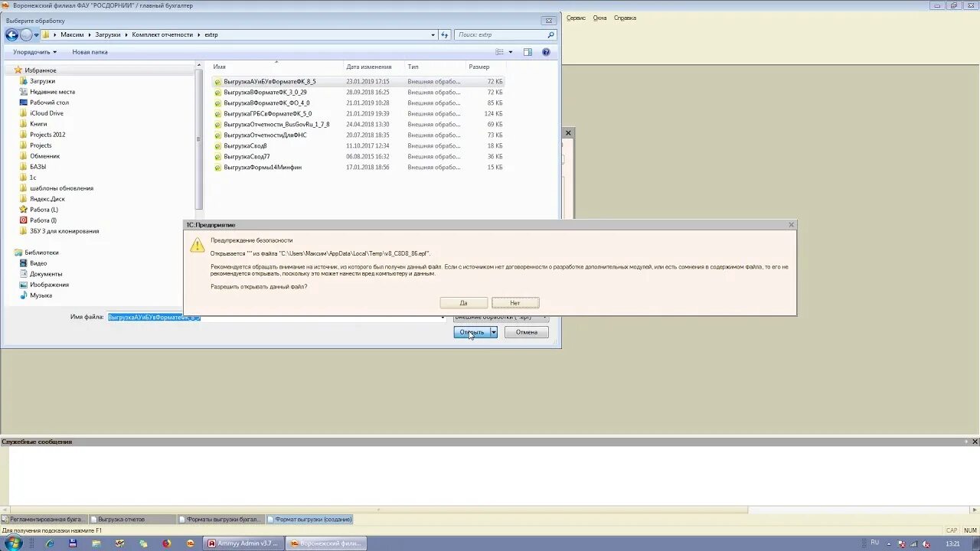Open Internet Explorer from taskbar

pyautogui.click(x=50, y=543)
